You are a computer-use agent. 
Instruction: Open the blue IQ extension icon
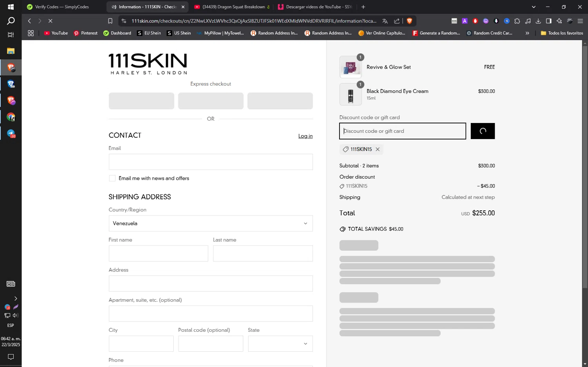point(506,21)
